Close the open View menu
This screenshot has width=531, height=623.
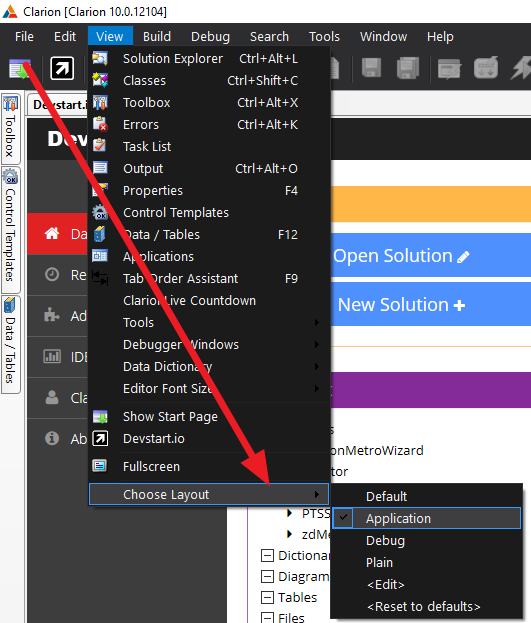point(110,37)
